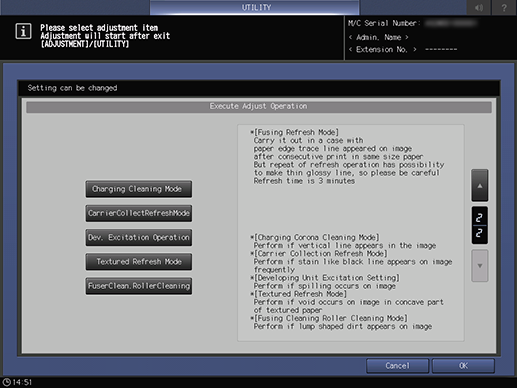517x388 pixels.
Task: Start Dev. Excitation Operation
Action: [x=139, y=237]
